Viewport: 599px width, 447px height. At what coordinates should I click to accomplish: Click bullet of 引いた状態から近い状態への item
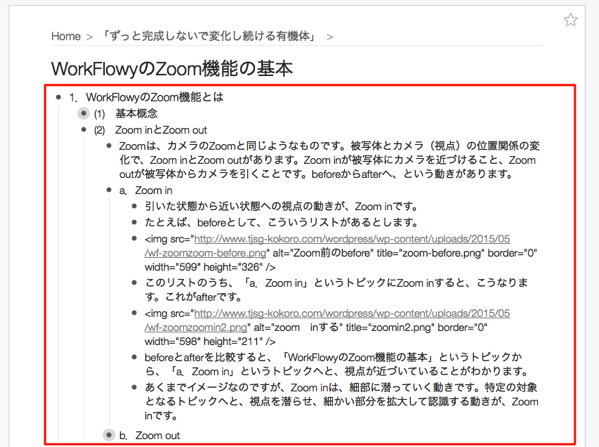[134, 206]
